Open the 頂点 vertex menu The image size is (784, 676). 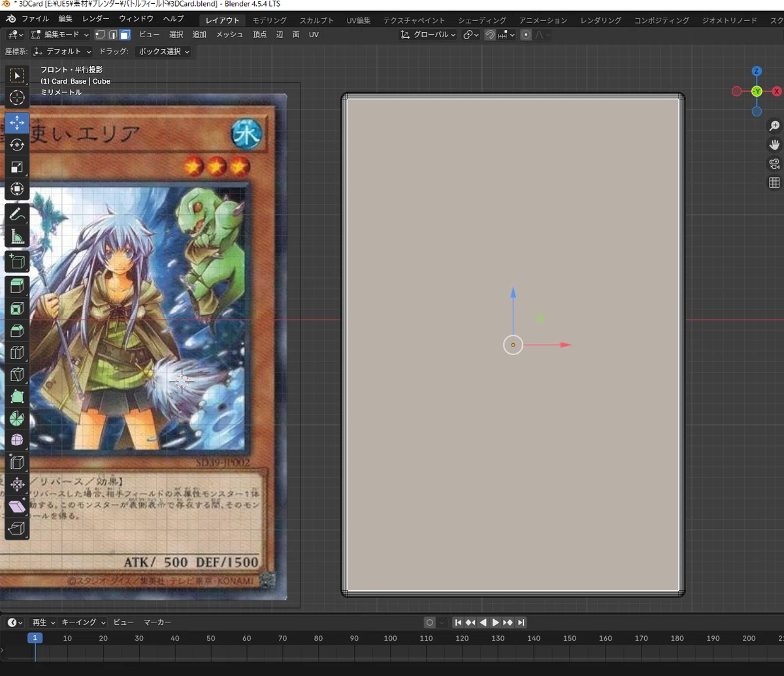pos(260,35)
